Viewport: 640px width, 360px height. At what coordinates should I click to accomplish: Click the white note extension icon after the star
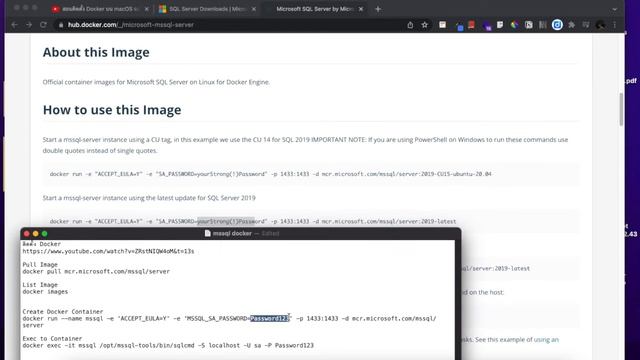(x=442, y=25)
